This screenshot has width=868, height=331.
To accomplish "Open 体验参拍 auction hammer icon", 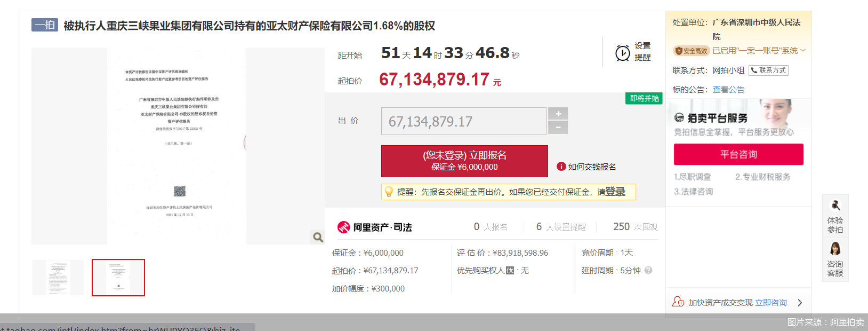I will 835,206.
